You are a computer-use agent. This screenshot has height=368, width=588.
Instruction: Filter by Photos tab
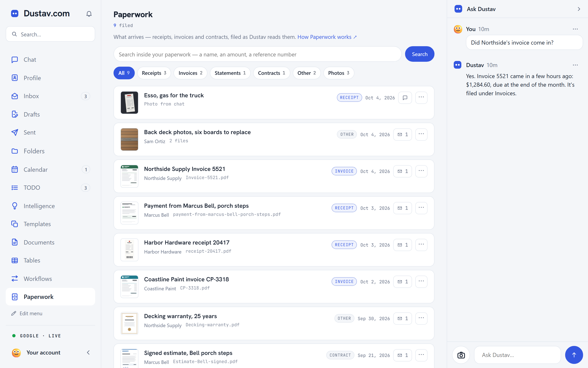(x=339, y=73)
